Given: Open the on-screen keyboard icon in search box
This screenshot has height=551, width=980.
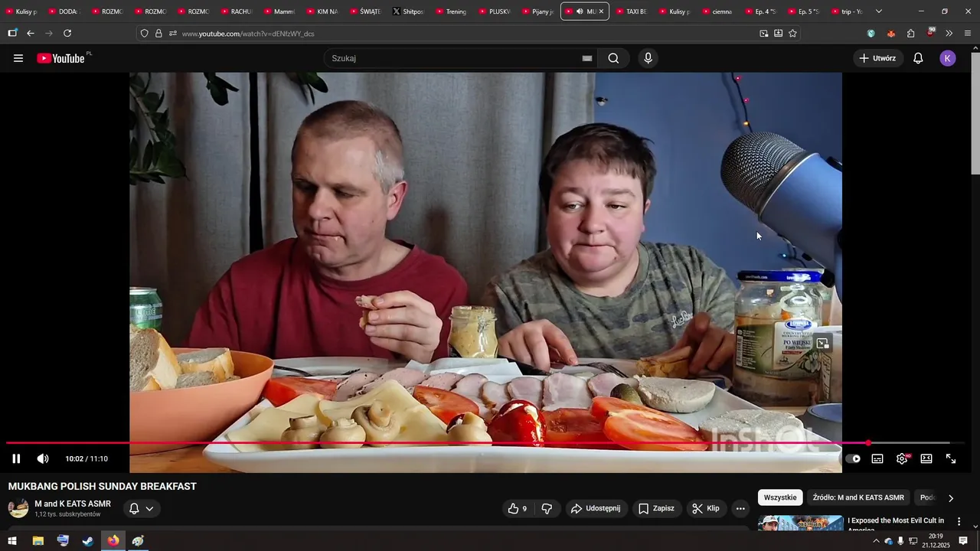Looking at the screenshot, I should click(587, 58).
